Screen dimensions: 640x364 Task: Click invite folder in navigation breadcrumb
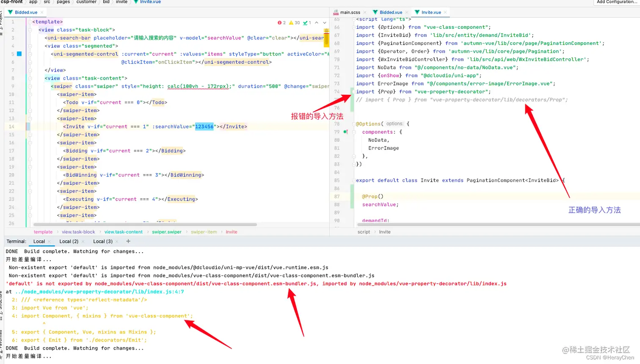(x=121, y=2)
